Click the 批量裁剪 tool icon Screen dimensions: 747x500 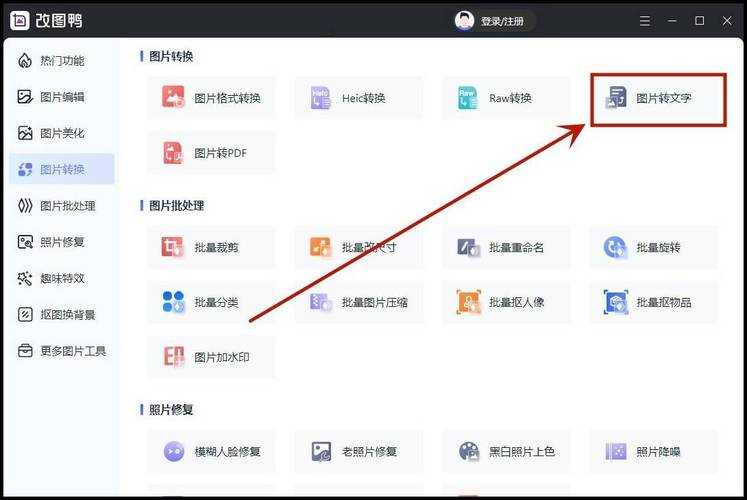coord(173,247)
